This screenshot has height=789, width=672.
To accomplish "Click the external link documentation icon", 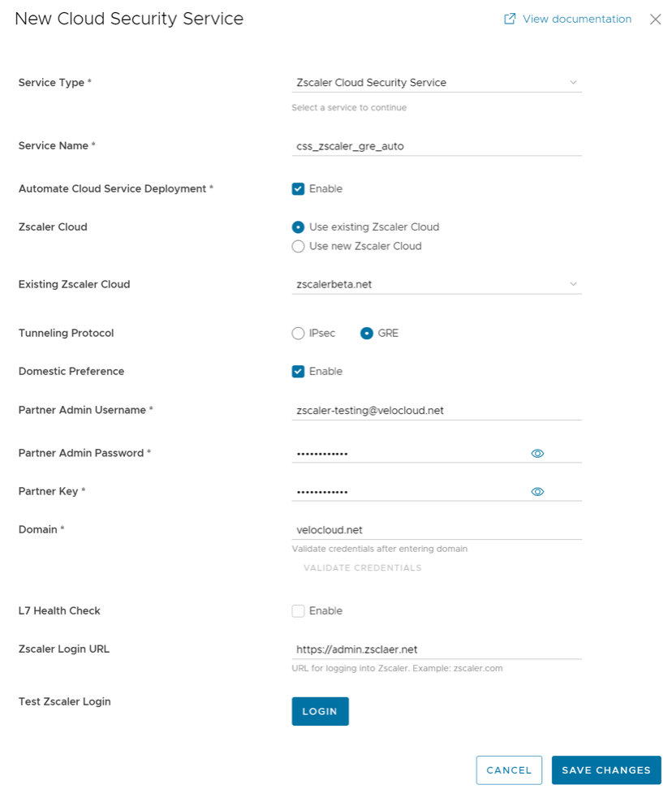I will click(x=510, y=19).
